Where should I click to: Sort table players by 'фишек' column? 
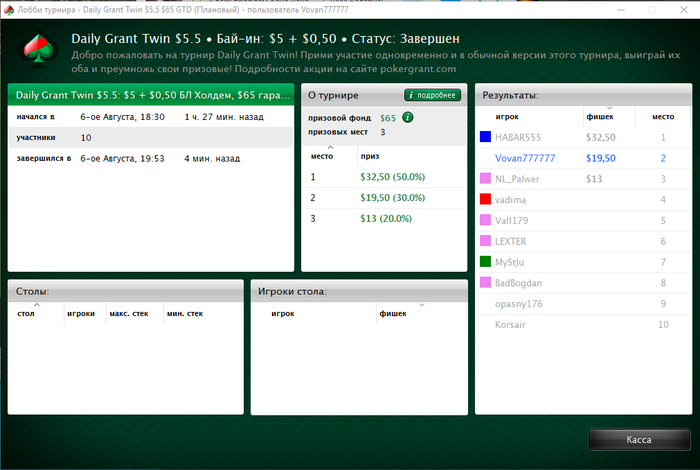pos(421,313)
